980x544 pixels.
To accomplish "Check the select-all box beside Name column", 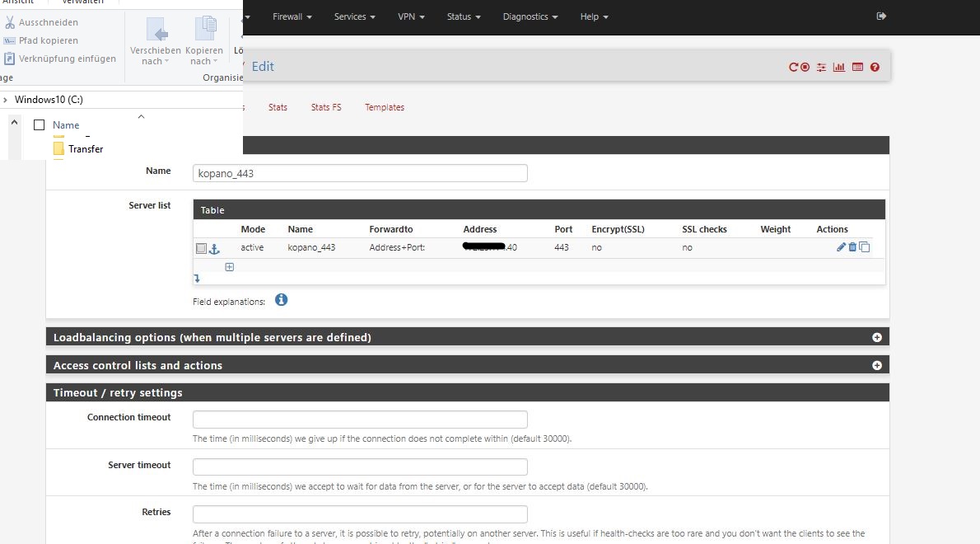I will click(39, 125).
